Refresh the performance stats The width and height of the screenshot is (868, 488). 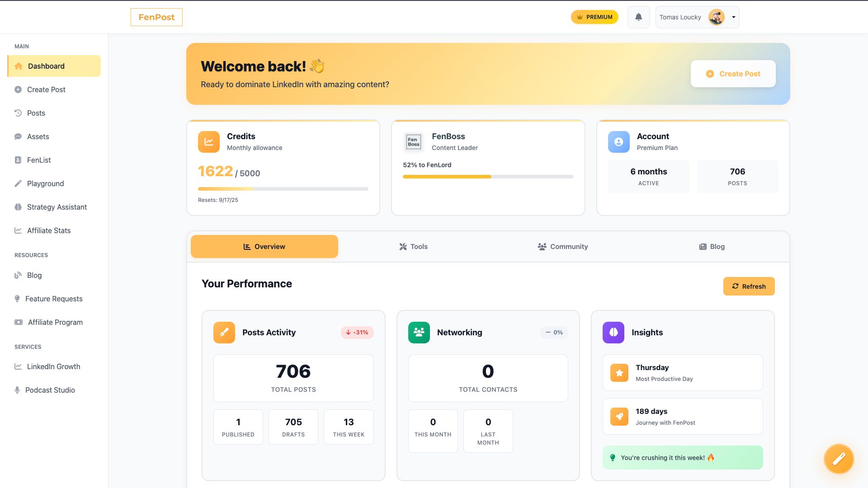[x=749, y=286]
